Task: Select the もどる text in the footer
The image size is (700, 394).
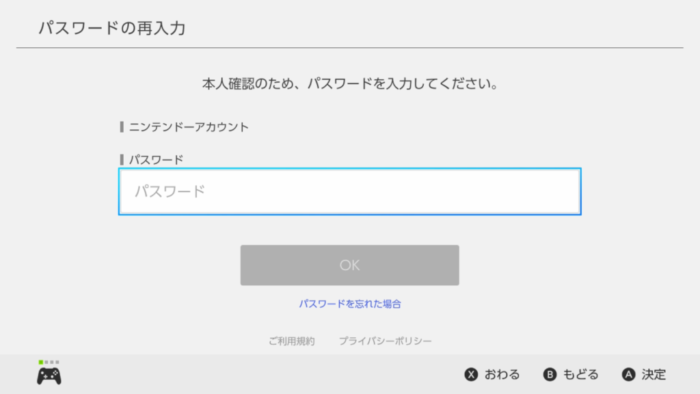Action: pyautogui.click(x=581, y=374)
